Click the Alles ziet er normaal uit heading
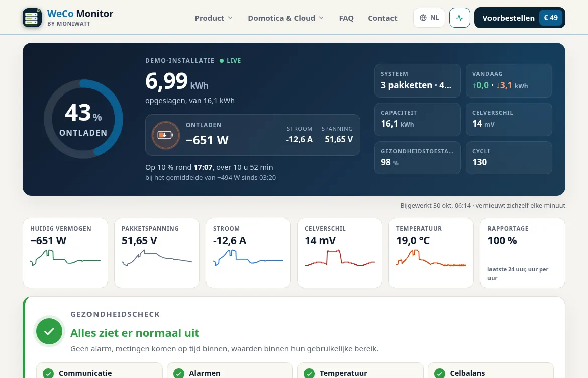 135,333
